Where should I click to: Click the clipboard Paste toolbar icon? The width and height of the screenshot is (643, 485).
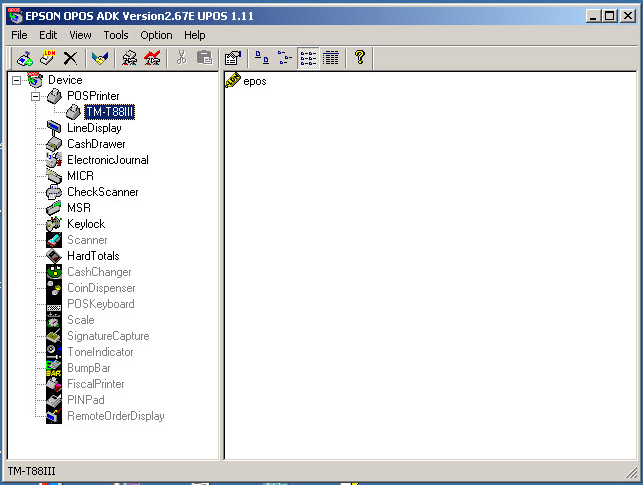point(204,58)
